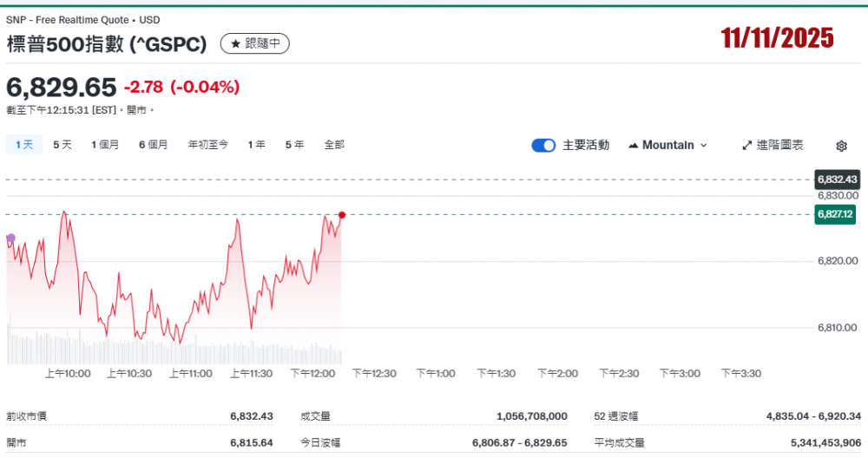Click the 標普500指數 (^GSPC) title

tap(107, 43)
